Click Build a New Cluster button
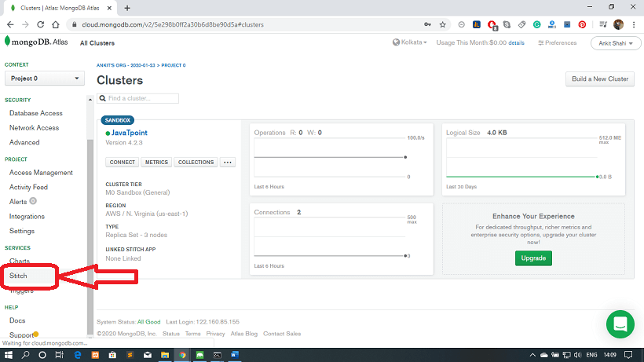 tap(600, 79)
